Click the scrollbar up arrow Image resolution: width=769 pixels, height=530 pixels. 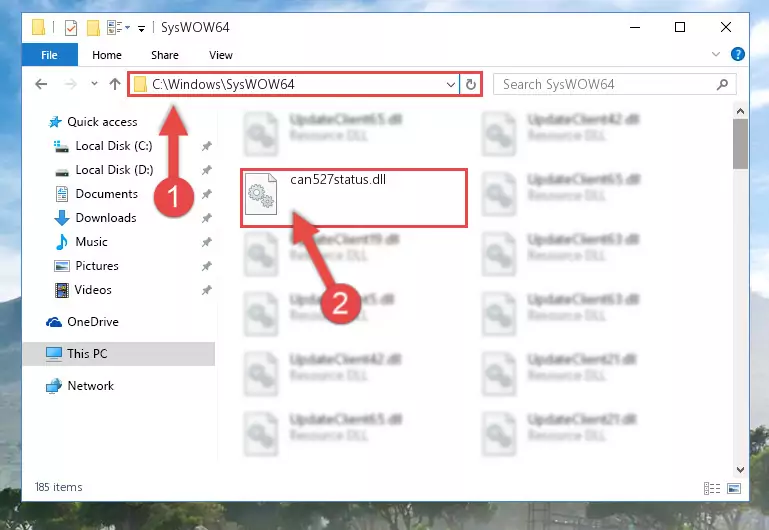[x=740, y=111]
